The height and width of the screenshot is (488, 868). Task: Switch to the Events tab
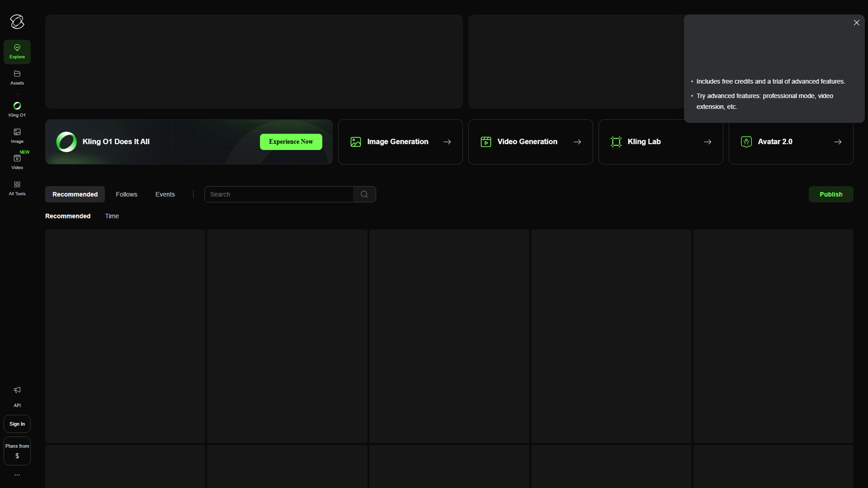coord(165,194)
